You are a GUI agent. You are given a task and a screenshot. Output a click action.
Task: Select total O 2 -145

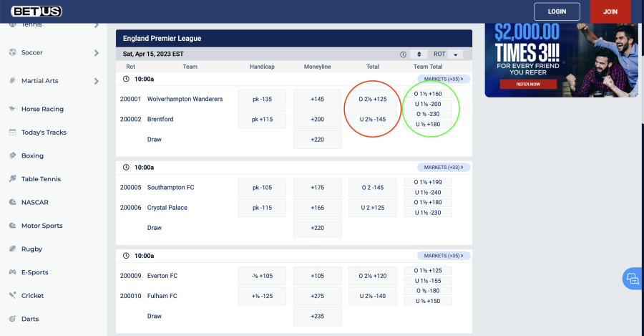(x=373, y=188)
